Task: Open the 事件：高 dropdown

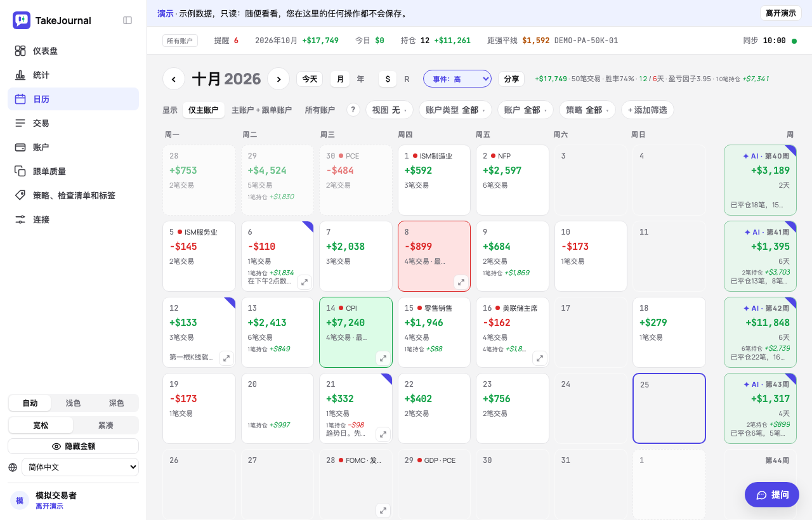Action: click(x=457, y=79)
